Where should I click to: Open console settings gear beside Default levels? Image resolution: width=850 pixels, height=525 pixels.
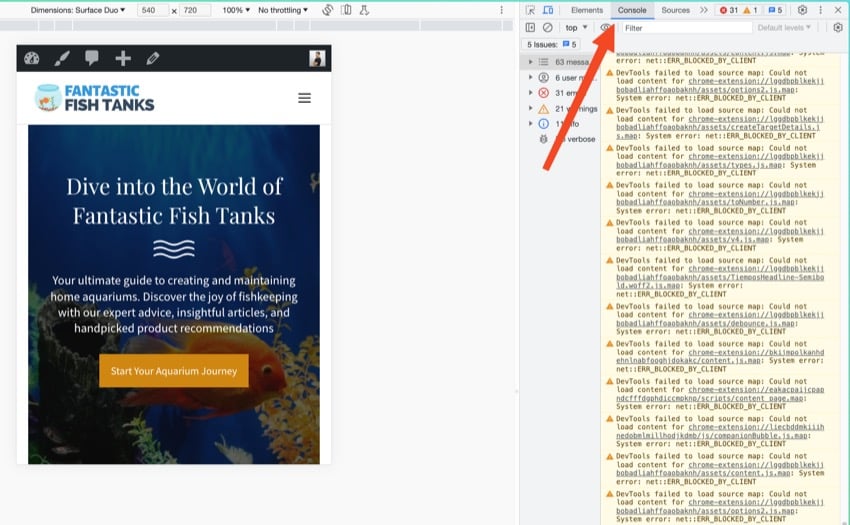coord(838,28)
